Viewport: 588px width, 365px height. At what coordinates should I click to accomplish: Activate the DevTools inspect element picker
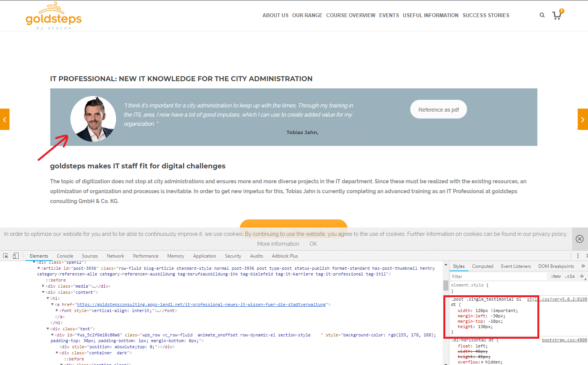(x=6, y=256)
